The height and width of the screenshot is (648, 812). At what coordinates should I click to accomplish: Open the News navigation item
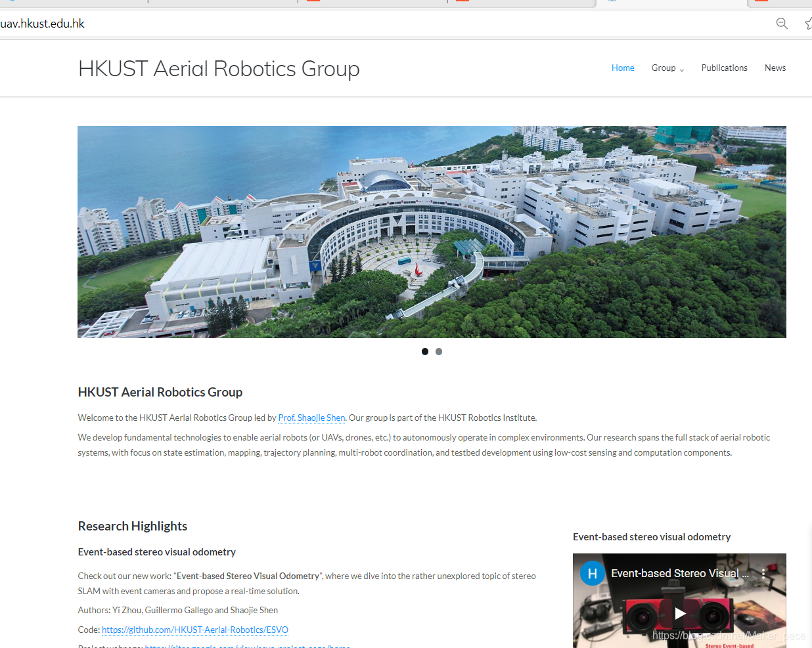pyautogui.click(x=775, y=68)
